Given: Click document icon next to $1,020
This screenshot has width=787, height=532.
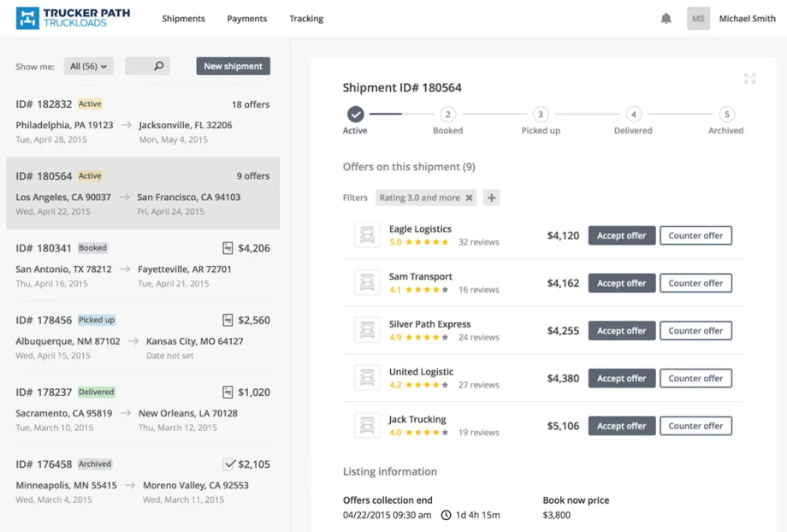Looking at the screenshot, I should coord(228,392).
